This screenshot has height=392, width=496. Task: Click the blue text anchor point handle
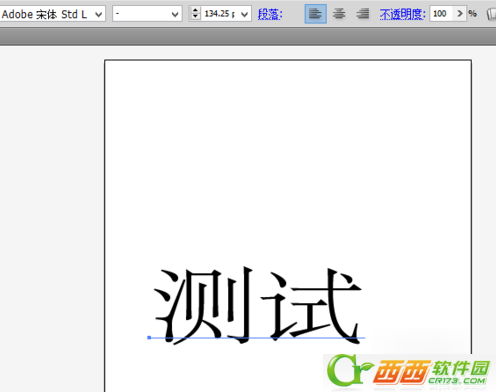click(149, 338)
